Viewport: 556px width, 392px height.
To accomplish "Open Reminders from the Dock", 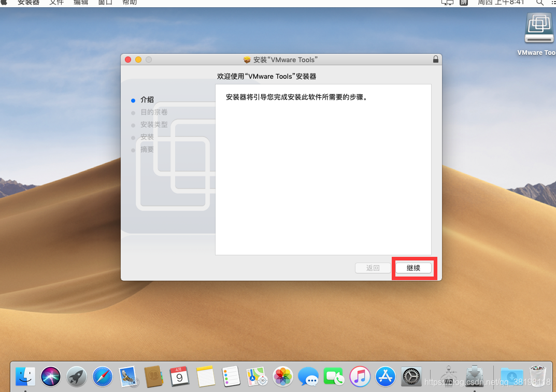I will [x=231, y=376].
